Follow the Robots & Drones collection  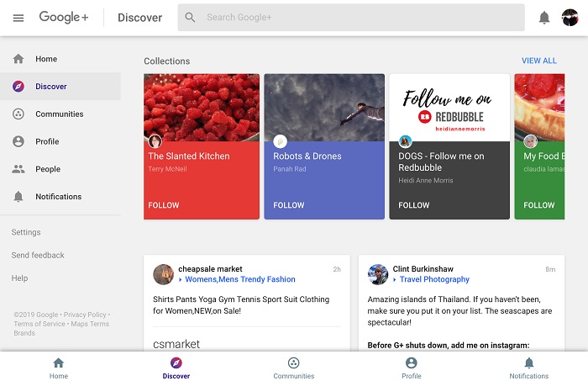pos(289,205)
